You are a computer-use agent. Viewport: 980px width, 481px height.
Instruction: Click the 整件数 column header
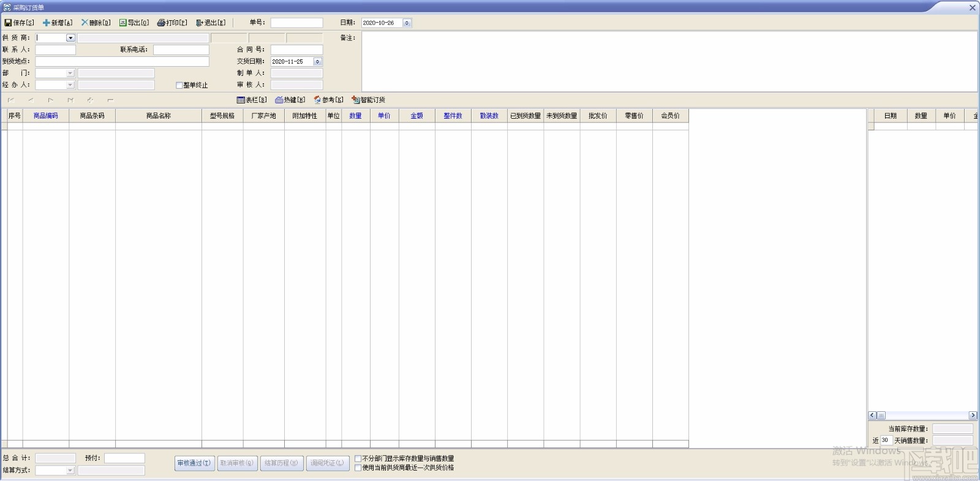click(453, 116)
